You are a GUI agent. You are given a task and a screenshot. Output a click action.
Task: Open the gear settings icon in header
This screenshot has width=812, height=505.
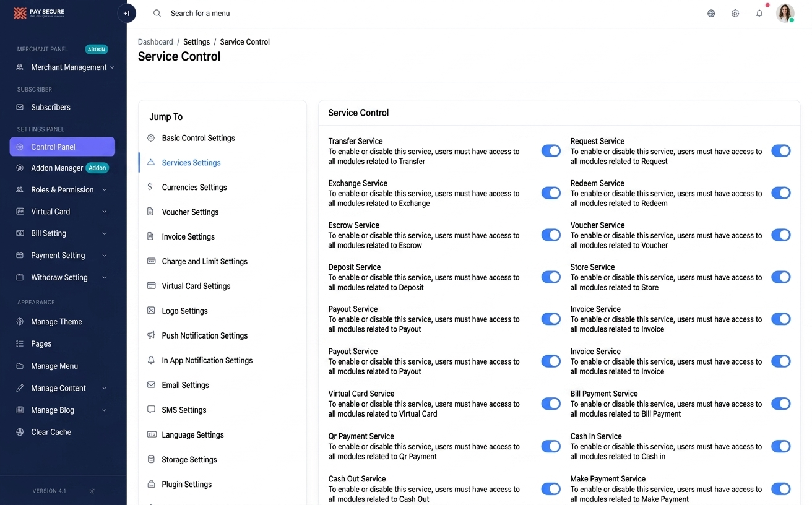(735, 14)
